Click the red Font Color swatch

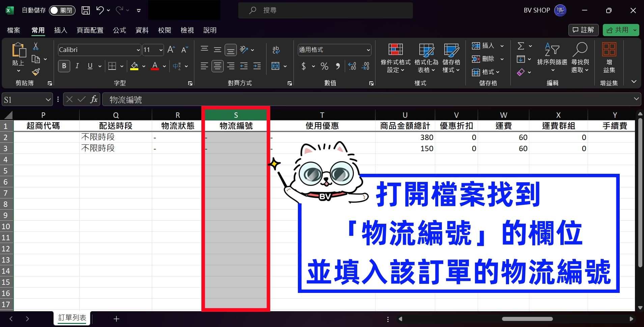click(155, 66)
